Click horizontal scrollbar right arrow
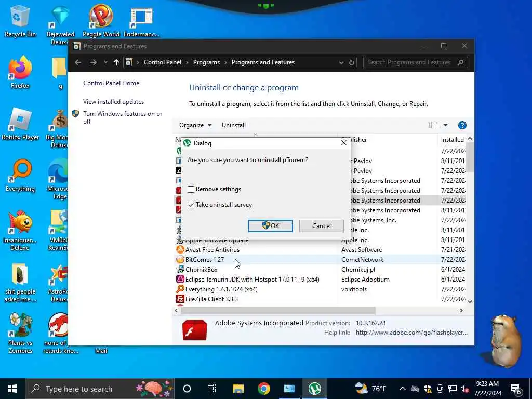This screenshot has height=399, width=532. (461, 311)
